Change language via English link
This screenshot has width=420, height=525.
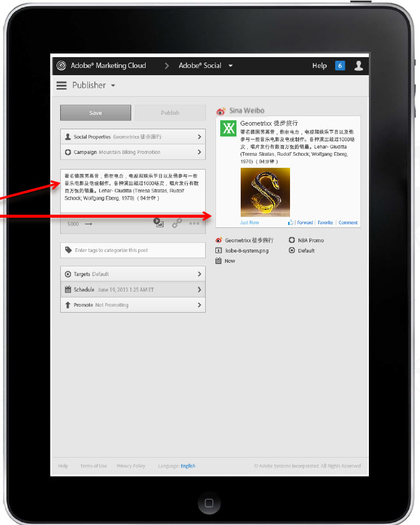pos(188,465)
